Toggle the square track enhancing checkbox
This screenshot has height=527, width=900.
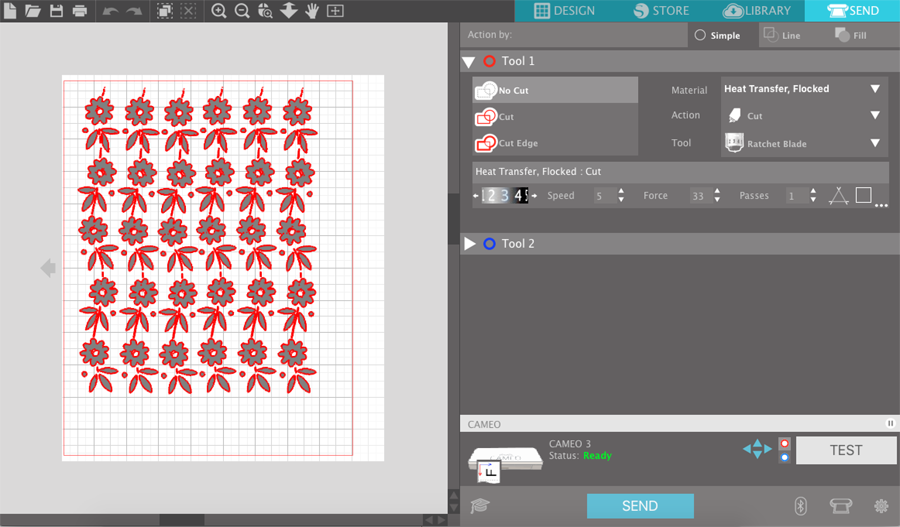coord(863,195)
